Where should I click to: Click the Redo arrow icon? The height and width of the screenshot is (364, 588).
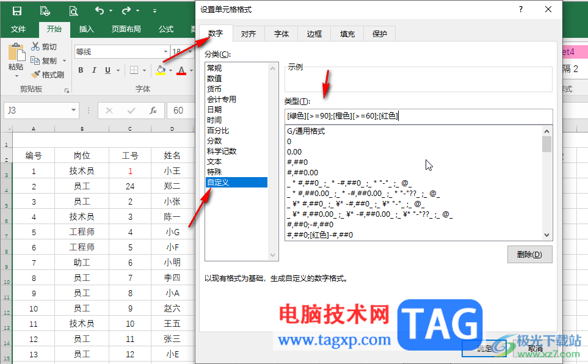126,10
